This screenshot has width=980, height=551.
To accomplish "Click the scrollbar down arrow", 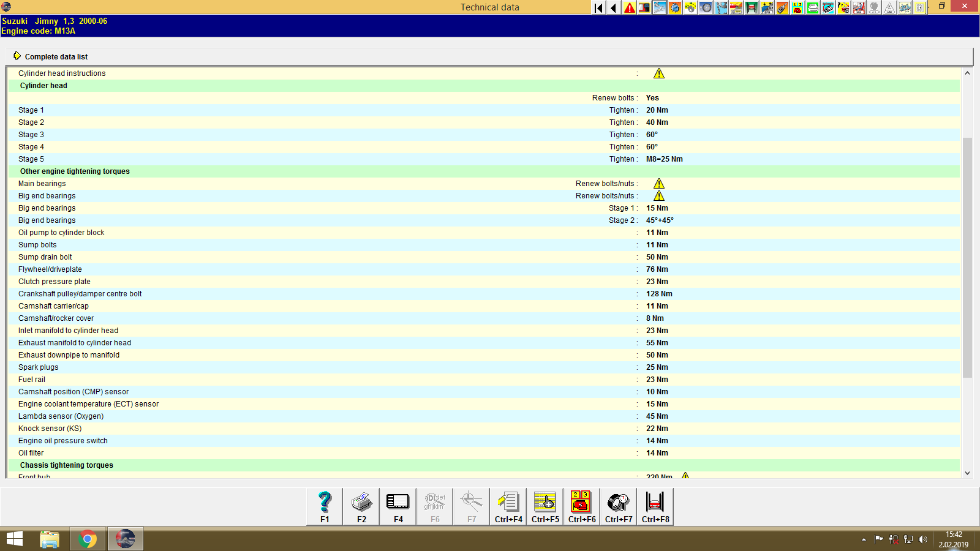I will (968, 473).
